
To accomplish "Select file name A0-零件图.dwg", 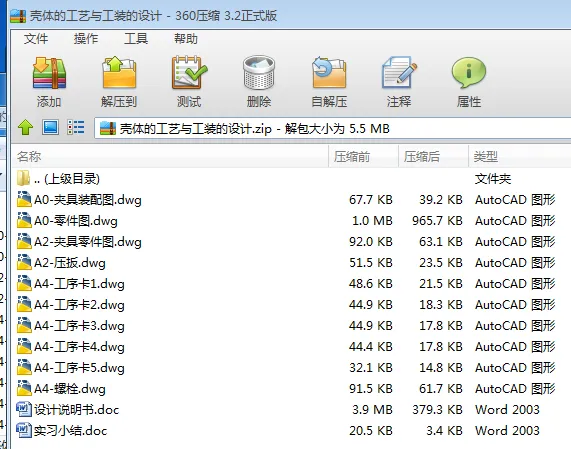I will pyautogui.click(x=76, y=221).
